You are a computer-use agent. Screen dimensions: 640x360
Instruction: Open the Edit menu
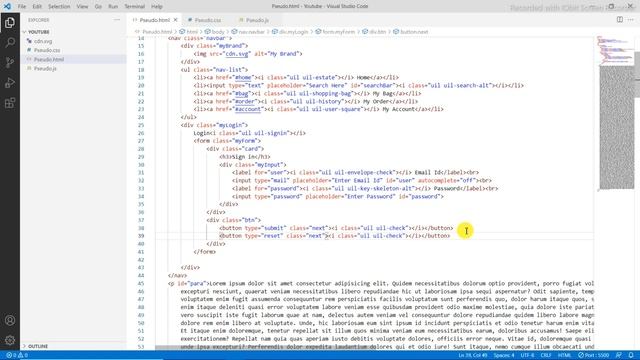37,7
